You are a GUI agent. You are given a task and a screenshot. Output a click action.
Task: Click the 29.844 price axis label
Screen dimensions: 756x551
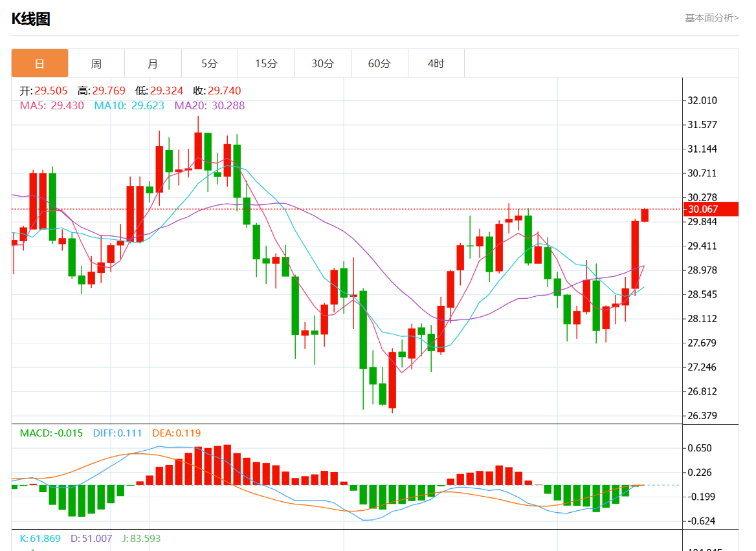702,222
